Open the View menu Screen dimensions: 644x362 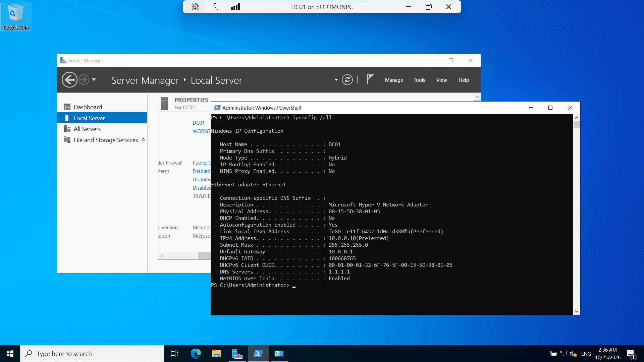click(x=441, y=80)
